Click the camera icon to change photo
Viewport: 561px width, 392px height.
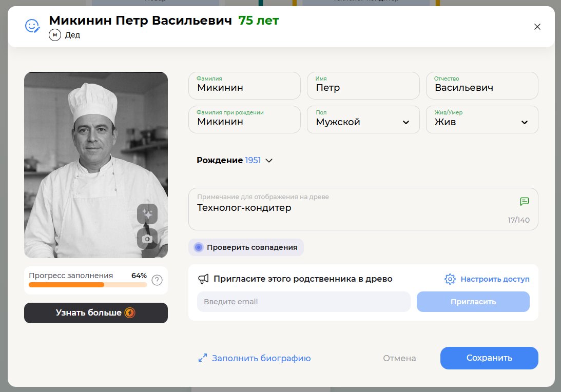(x=147, y=239)
